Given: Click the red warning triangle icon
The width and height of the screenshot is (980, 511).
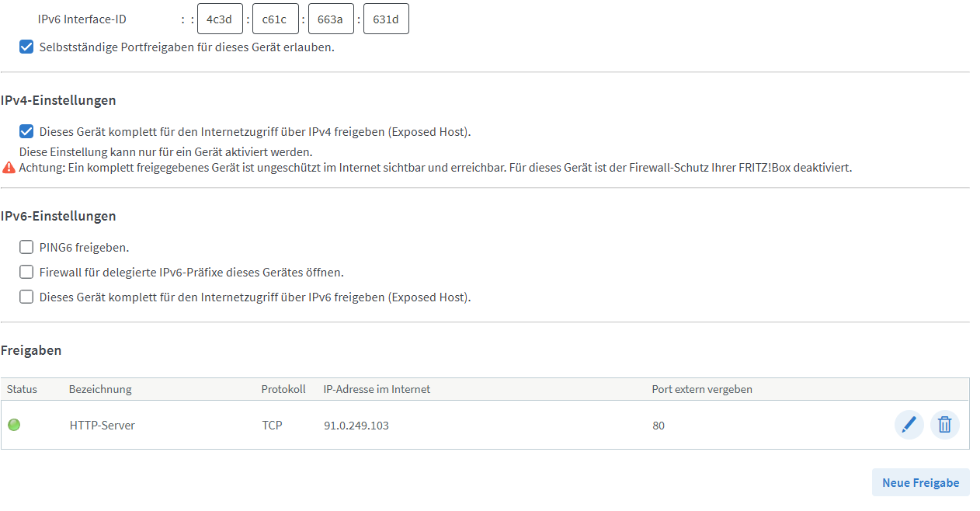Looking at the screenshot, I should 9,168.
